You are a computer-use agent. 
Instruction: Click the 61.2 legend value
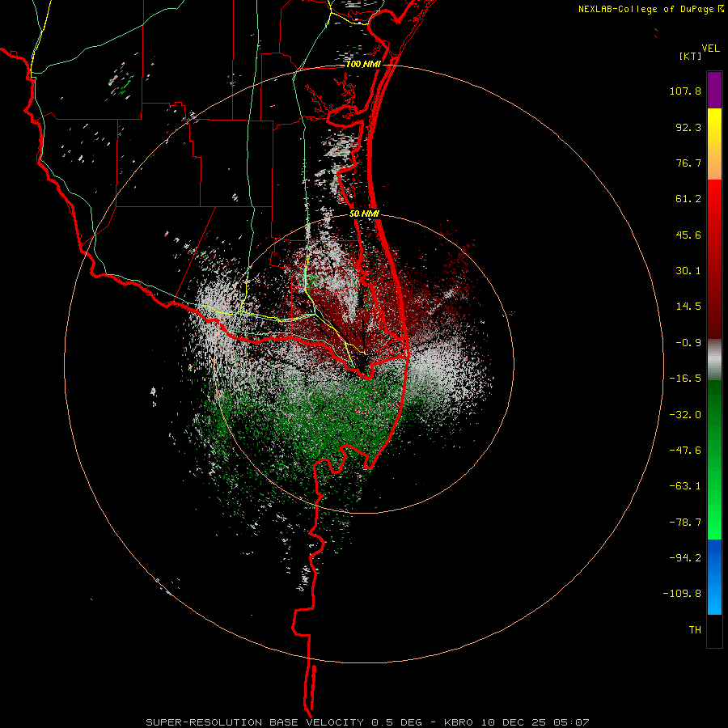click(x=688, y=199)
